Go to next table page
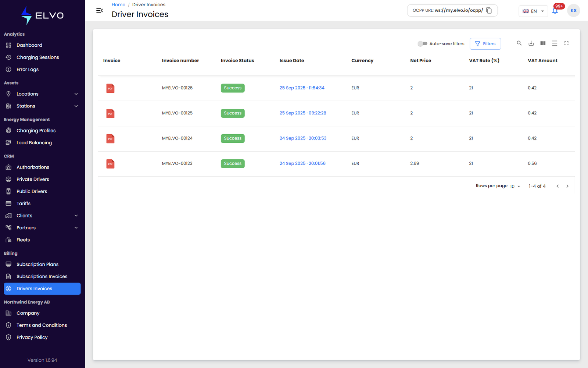This screenshot has width=588, height=368. (567, 186)
